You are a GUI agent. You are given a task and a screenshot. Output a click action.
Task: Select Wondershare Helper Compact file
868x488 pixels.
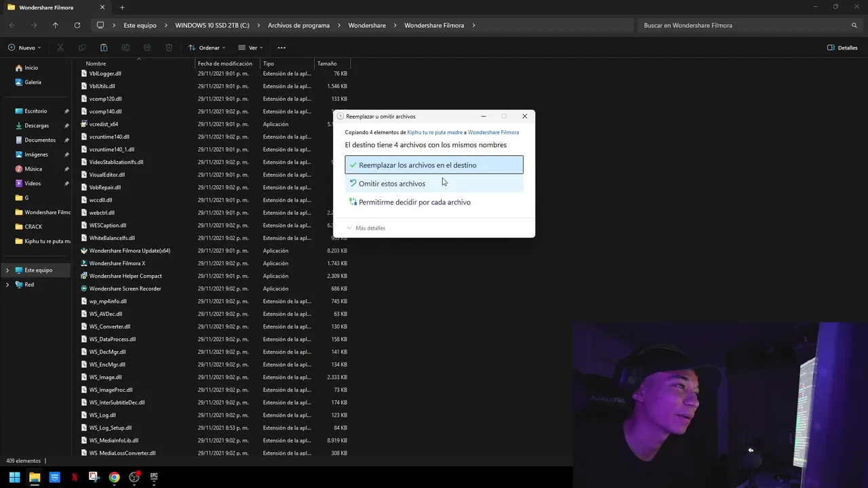point(125,276)
